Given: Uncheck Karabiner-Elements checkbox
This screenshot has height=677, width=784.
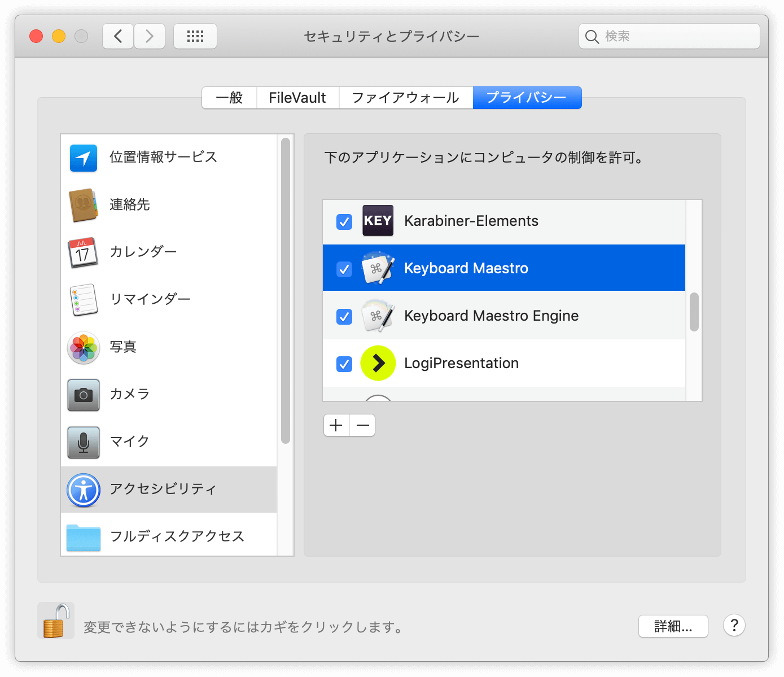Looking at the screenshot, I should pyautogui.click(x=344, y=221).
